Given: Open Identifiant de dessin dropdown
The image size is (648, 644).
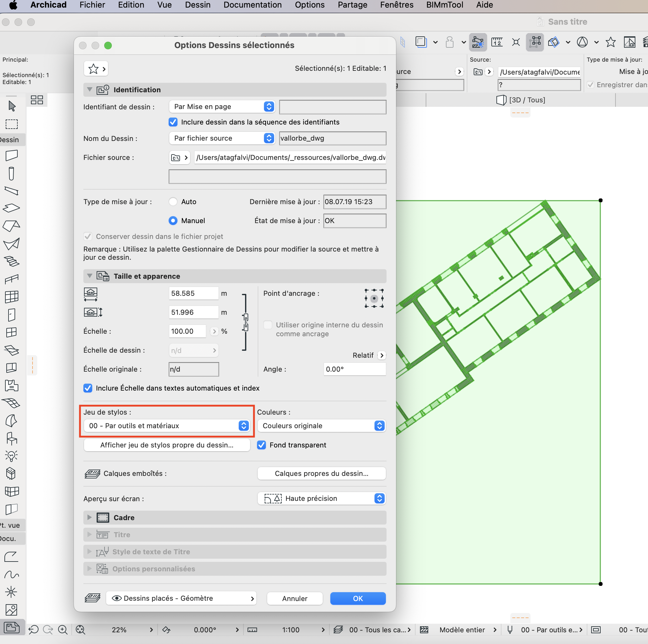Looking at the screenshot, I should tap(222, 107).
